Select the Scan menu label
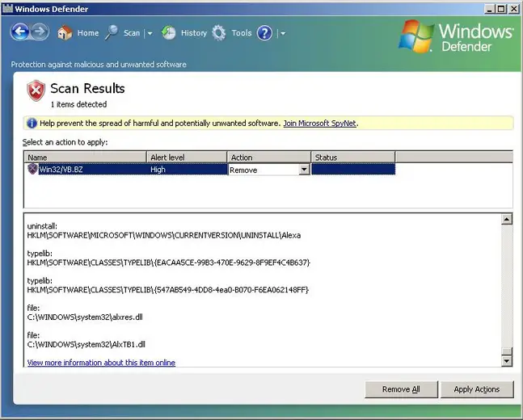The width and height of the screenshot is (523, 420). click(x=132, y=33)
